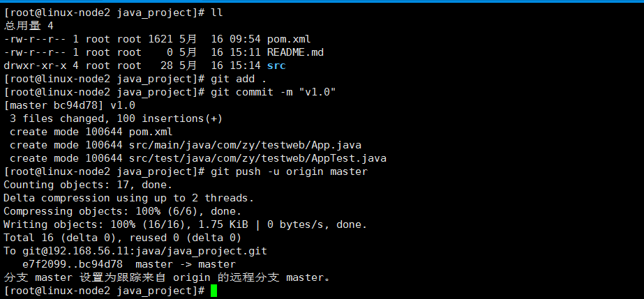Click the '分支 master 设置为跟踪' tracking message line
This screenshot has width=644, height=299.
pyautogui.click(x=166, y=277)
